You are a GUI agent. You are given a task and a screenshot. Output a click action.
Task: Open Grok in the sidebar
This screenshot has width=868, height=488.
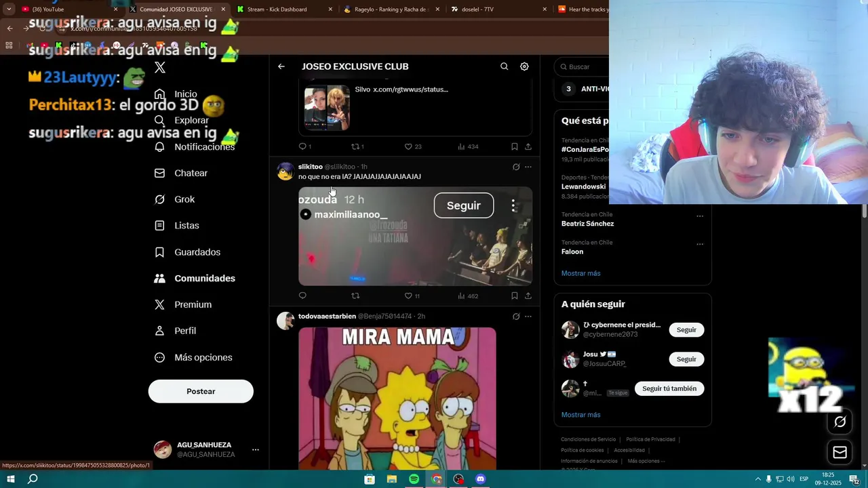point(174,199)
